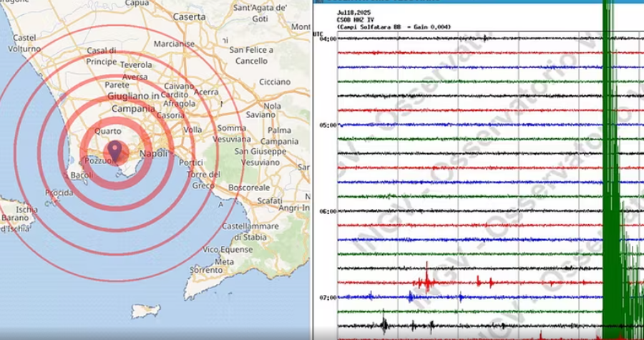The height and width of the screenshot is (340, 644).
Task: Click the Procida island label
Action: point(59,193)
